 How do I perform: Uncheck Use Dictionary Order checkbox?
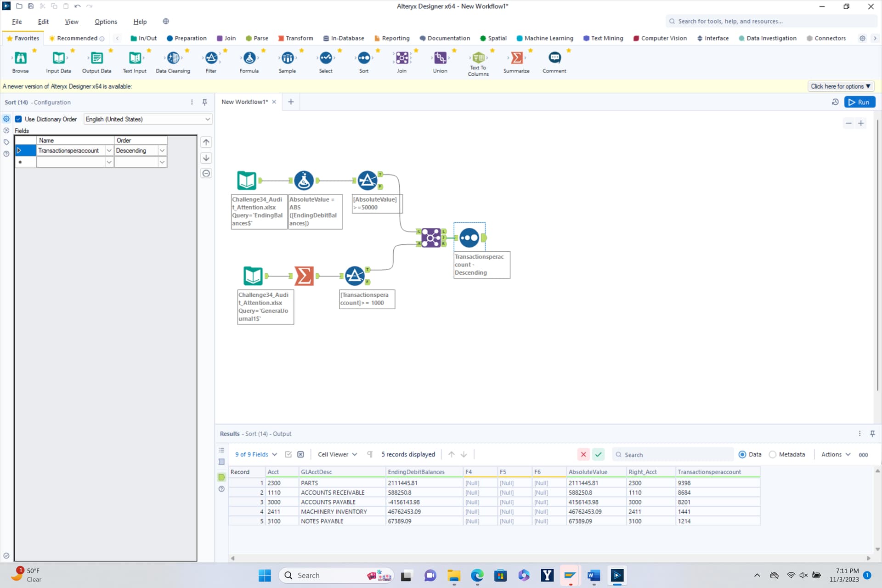click(x=19, y=119)
